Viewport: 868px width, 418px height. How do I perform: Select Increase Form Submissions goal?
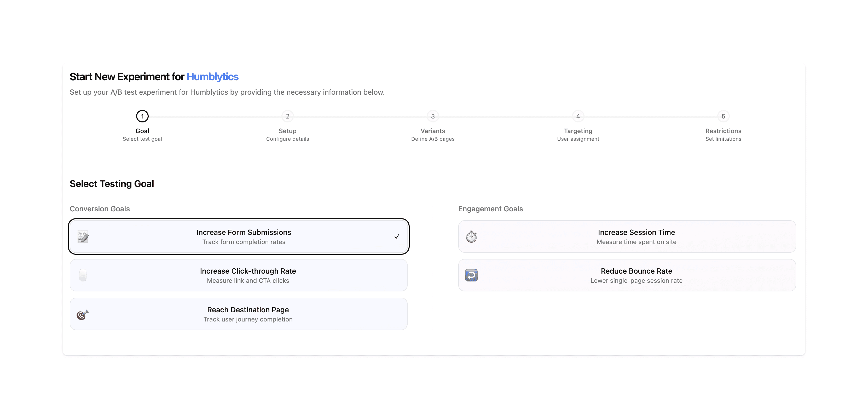239,236
